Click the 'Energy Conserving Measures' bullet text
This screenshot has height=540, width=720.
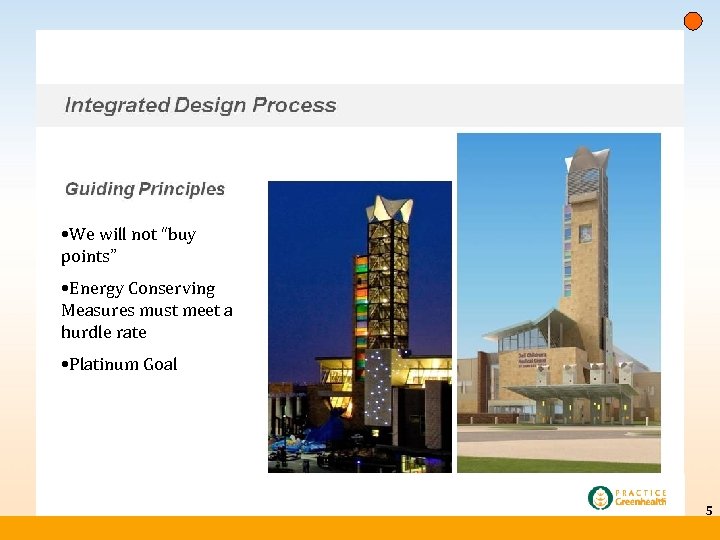pos(147,310)
